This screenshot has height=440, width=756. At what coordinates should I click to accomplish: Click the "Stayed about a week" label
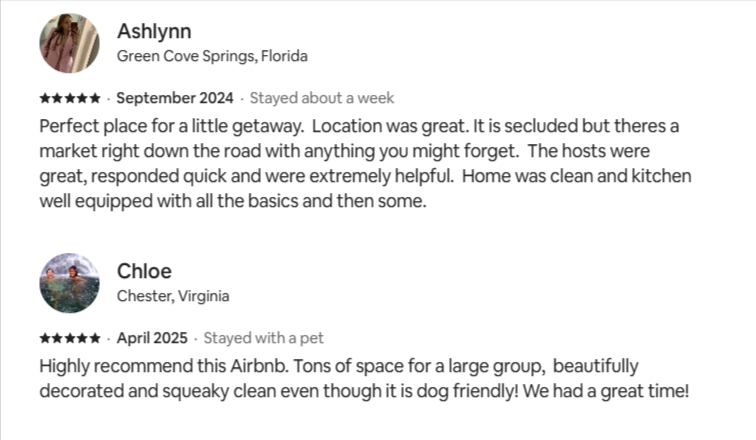coord(321,98)
